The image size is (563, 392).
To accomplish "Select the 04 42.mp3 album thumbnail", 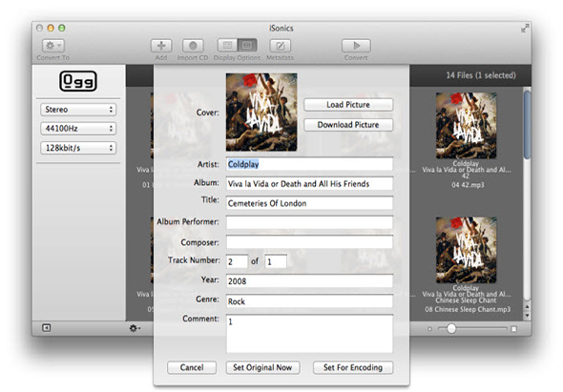I will pyautogui.click(x=467, y=125).
